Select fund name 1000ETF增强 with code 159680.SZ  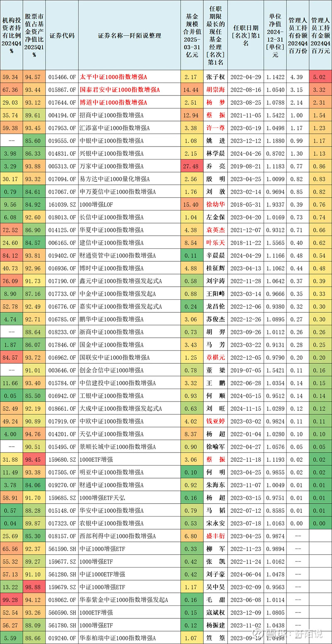pyautogui.click(x=96, y=459)
